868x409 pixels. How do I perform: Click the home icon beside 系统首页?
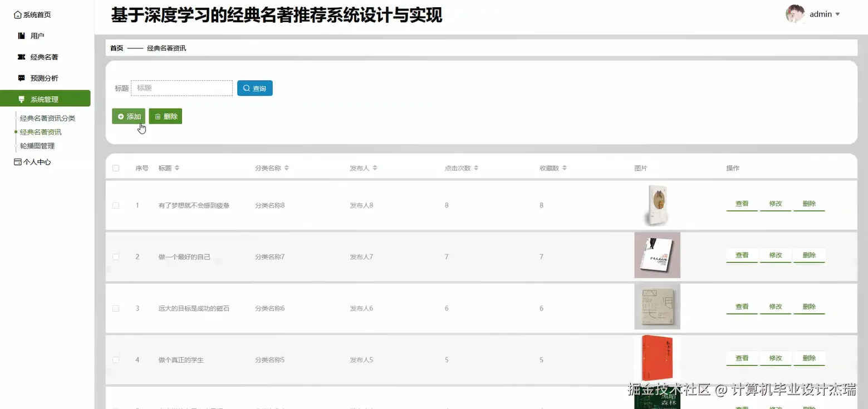[x=17, y=15]
